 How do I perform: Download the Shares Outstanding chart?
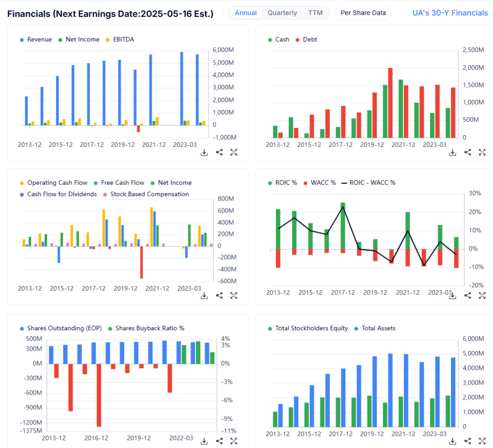tap(204, 441)
